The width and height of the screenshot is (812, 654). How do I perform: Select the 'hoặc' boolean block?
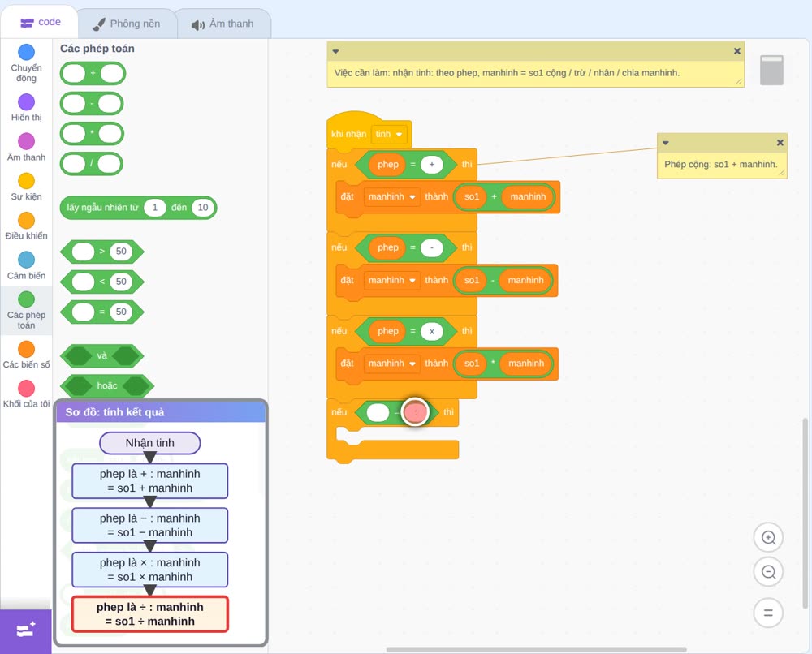click(107, 386)
